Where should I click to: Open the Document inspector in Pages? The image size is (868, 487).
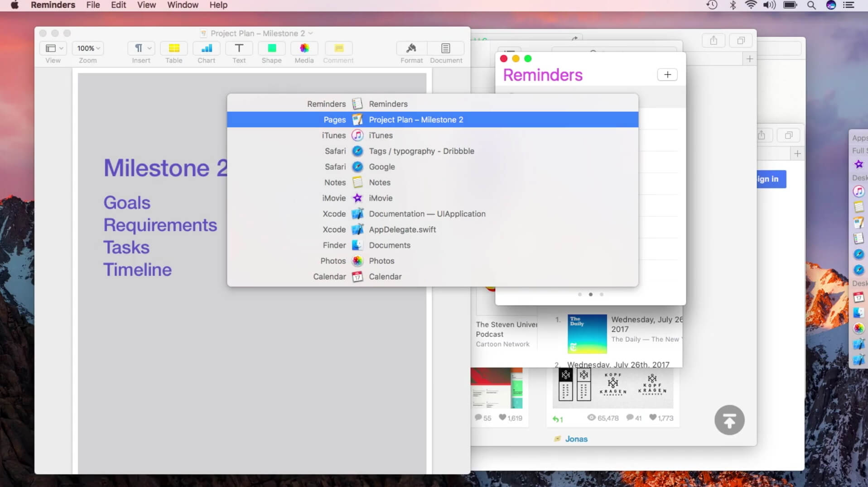pos(446,48)
